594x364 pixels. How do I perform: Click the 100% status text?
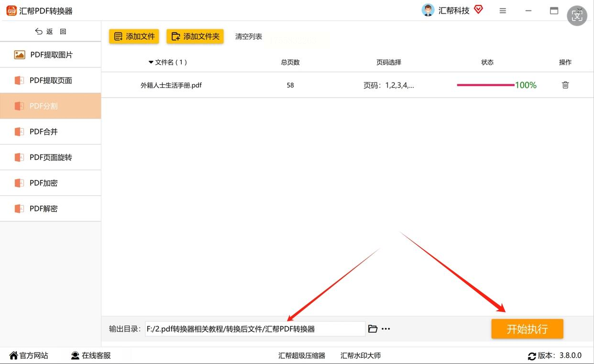tap(526, 85)
